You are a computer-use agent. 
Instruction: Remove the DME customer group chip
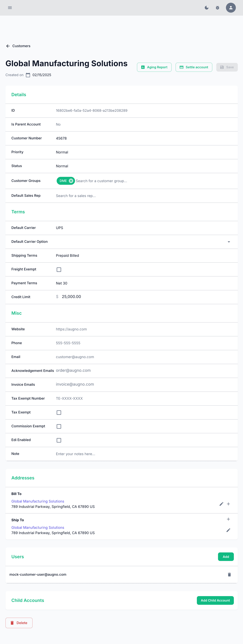71,181
